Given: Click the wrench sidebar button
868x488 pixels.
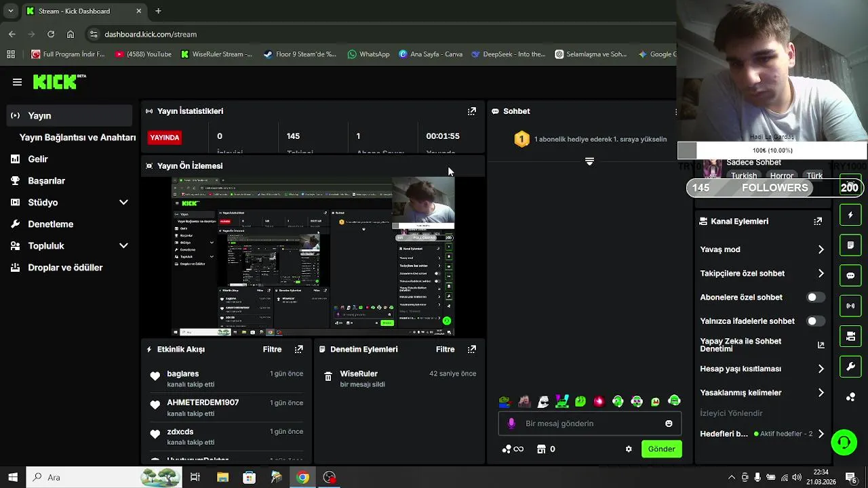Looking at the screenshot, I should 850,367.
